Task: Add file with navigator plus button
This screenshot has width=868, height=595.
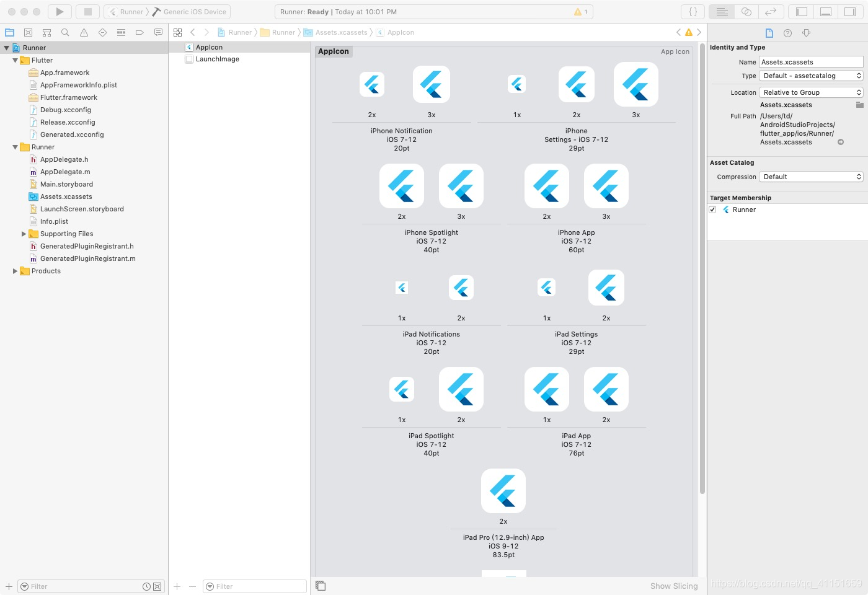Action: [9, 586]
